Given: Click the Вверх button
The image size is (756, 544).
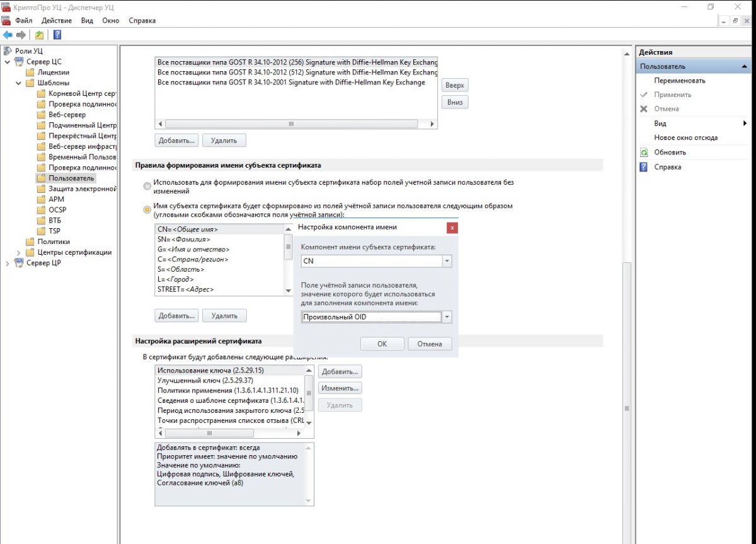Looking at the screenshot, I should pyautogui.click(x=455, y=85).
